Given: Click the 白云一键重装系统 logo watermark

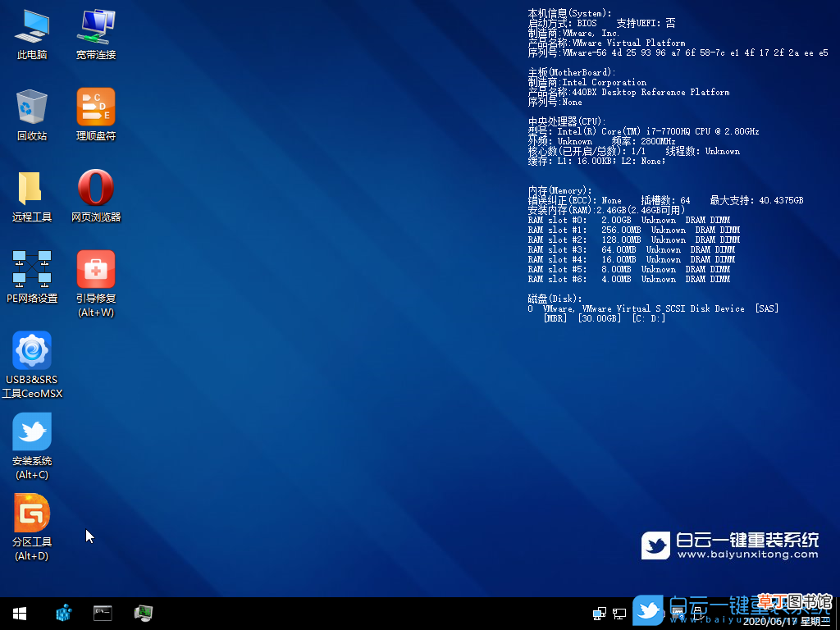Looking at the screenshot, I should (730, 546).
